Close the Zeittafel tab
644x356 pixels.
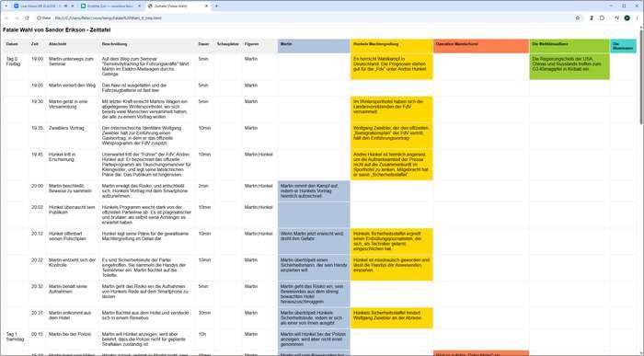point(206,6)
